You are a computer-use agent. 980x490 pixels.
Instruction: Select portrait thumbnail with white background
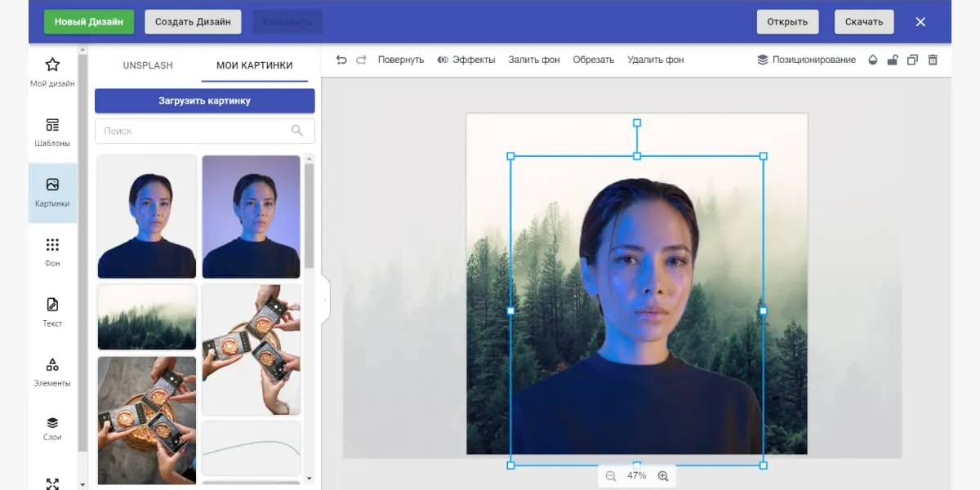147,217
